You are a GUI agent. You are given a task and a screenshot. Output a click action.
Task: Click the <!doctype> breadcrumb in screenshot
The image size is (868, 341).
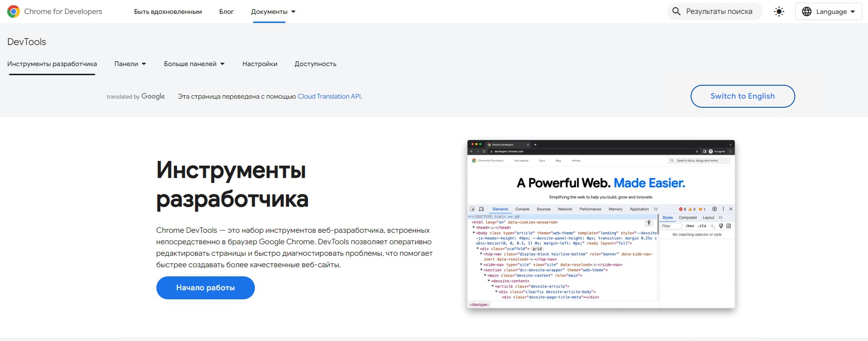[x=479, y=305]
